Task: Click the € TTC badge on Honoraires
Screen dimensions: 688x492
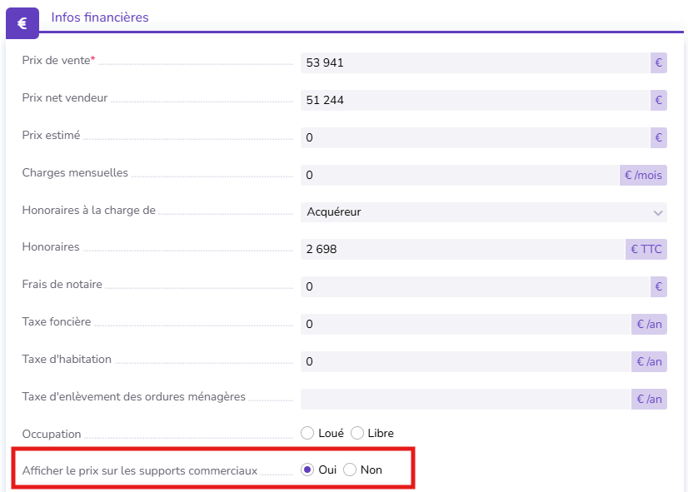Action: click(x=646, y=249)
